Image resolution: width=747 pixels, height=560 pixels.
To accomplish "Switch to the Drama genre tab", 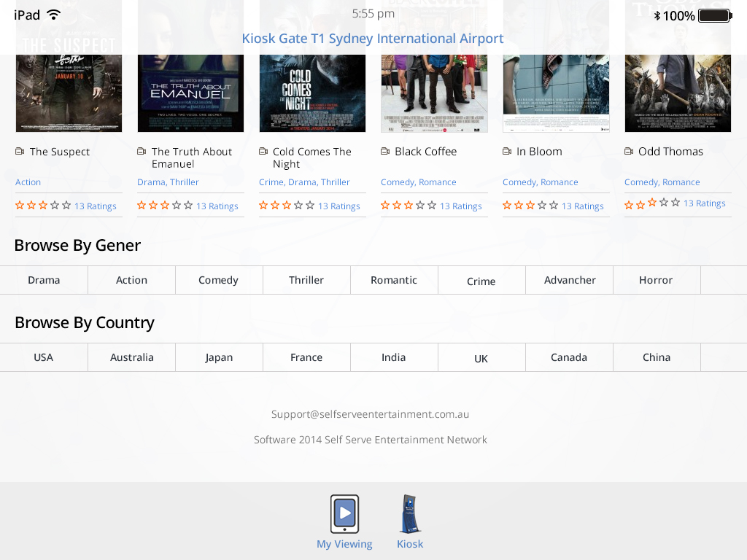I will 44,279.
